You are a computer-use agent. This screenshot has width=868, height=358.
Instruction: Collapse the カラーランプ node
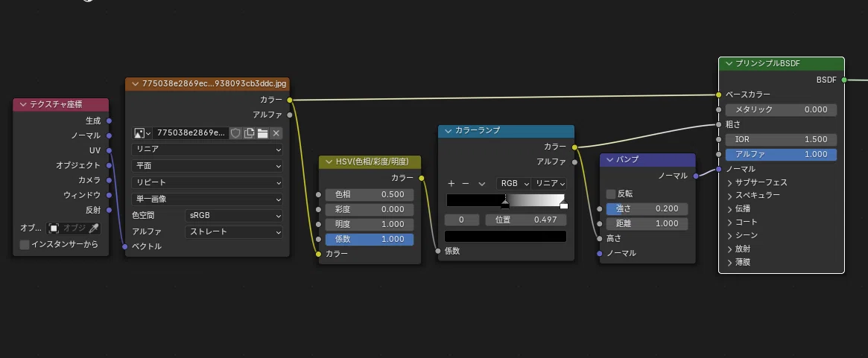(x=449, y=130)
